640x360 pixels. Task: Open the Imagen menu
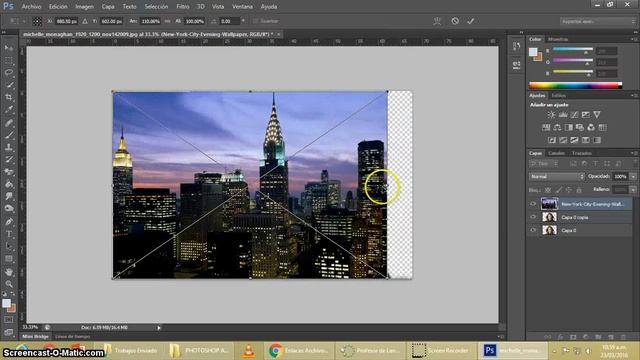point(84,7)
